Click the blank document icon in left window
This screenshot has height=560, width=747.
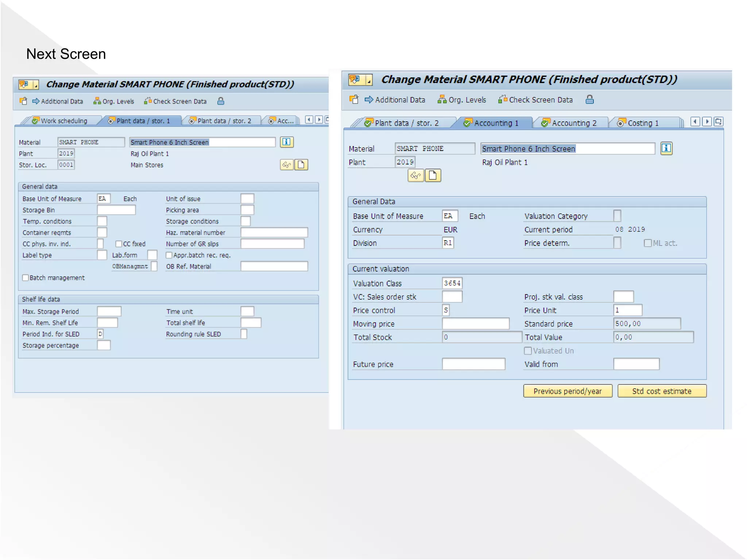(x=301, y=165)
